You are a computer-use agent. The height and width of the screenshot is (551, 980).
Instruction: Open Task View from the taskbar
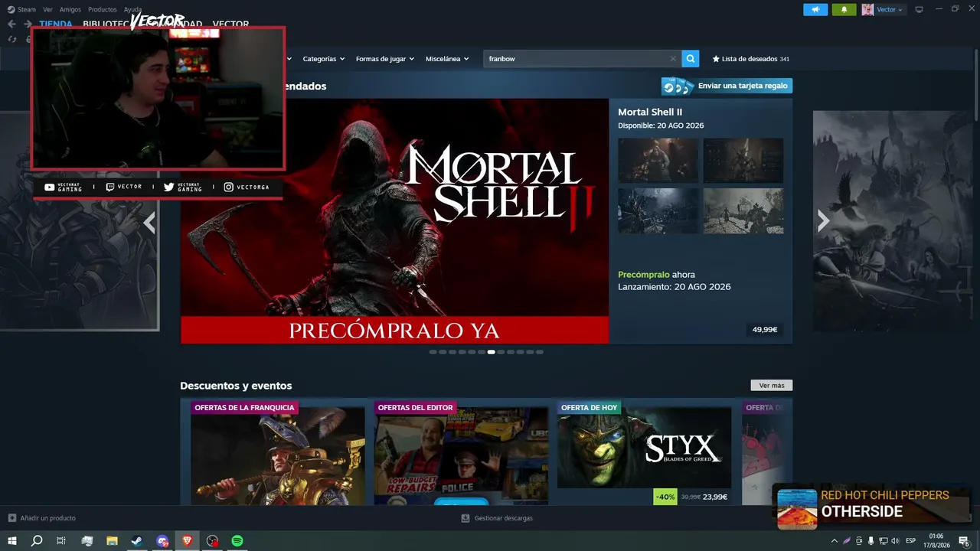pos(61,541)
